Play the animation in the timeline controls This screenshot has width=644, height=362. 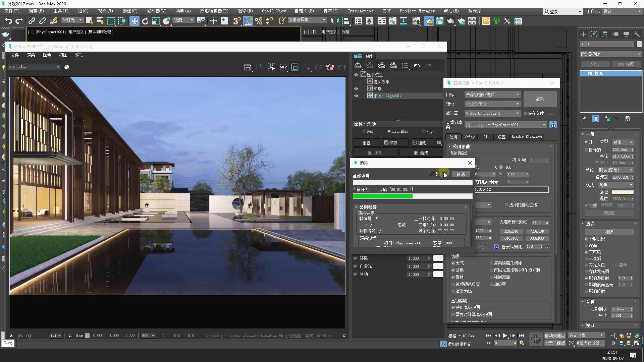click(x=505, y=336)
